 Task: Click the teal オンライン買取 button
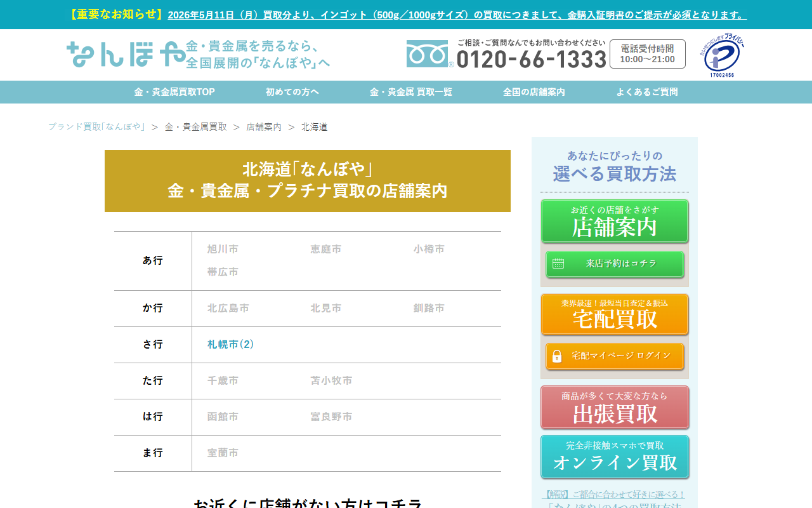click(615, 457)
